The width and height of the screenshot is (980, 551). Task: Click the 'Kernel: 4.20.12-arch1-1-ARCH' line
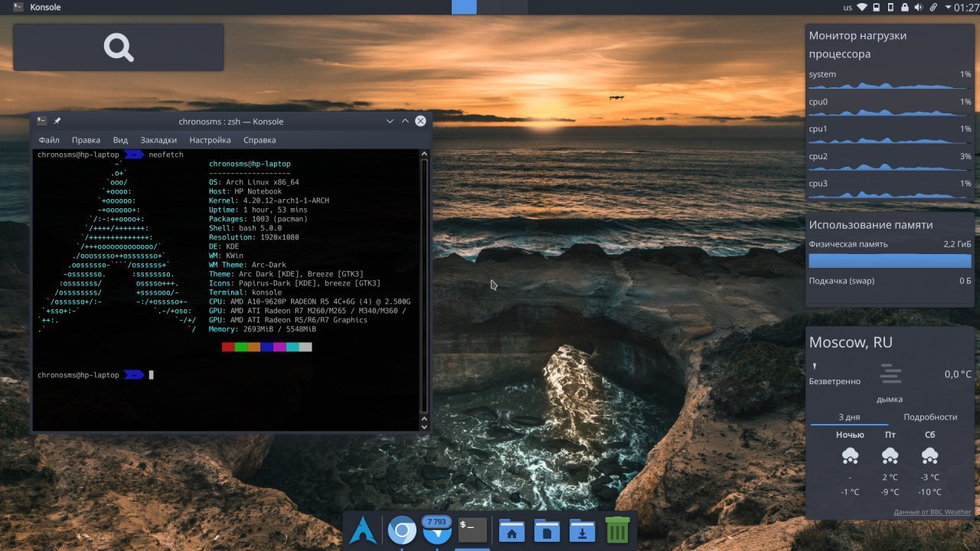point(269,201)
